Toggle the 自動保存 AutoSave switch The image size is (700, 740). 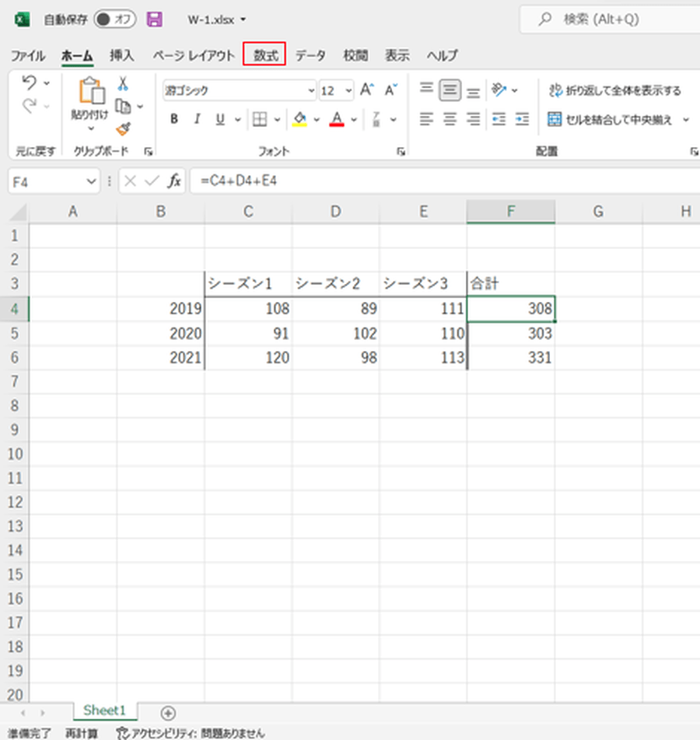pos(114,19)
